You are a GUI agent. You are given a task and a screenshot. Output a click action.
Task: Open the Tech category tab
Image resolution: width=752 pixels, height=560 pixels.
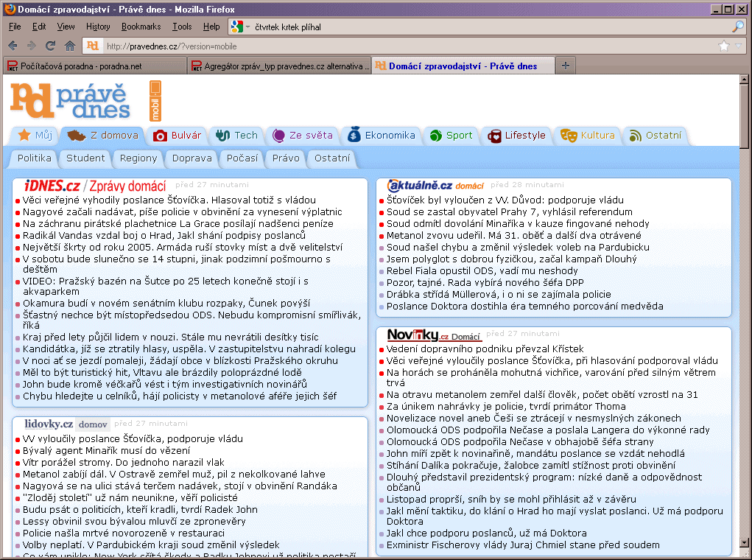(236, 136)
